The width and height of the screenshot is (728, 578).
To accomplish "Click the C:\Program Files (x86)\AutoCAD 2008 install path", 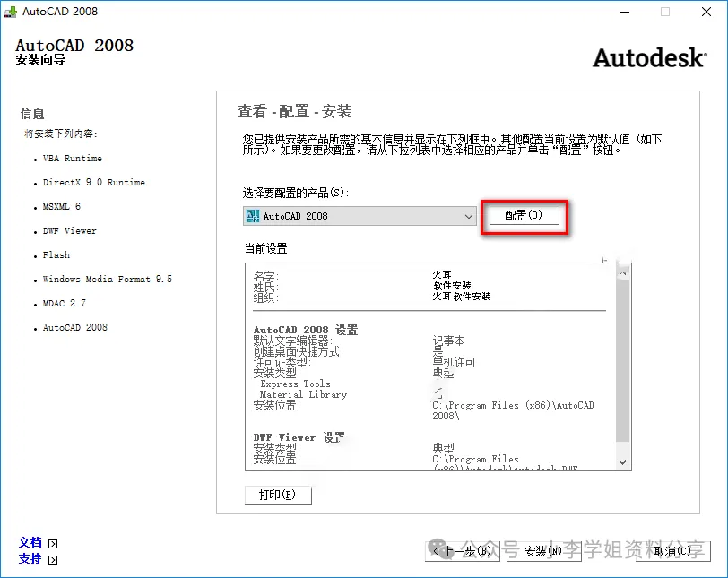I will 513,410.
